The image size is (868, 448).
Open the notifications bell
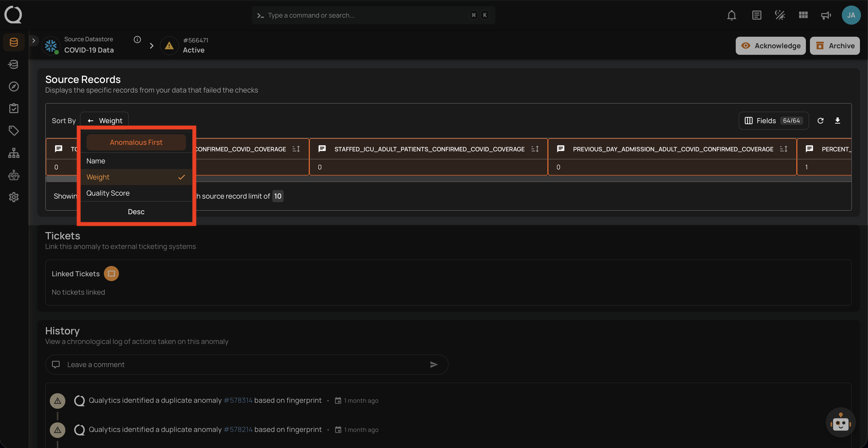click(731, 15)
